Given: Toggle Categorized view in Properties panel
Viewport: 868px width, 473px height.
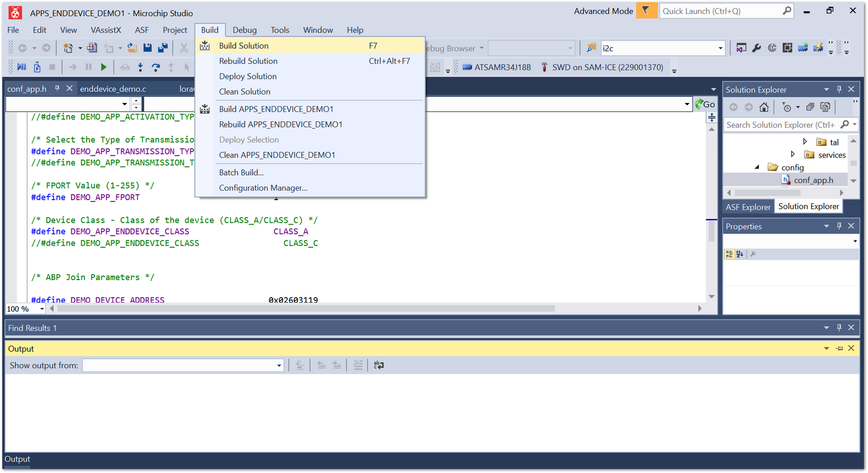Looking at the screenshot, I should pyautogui.click(x=729, y=254).
